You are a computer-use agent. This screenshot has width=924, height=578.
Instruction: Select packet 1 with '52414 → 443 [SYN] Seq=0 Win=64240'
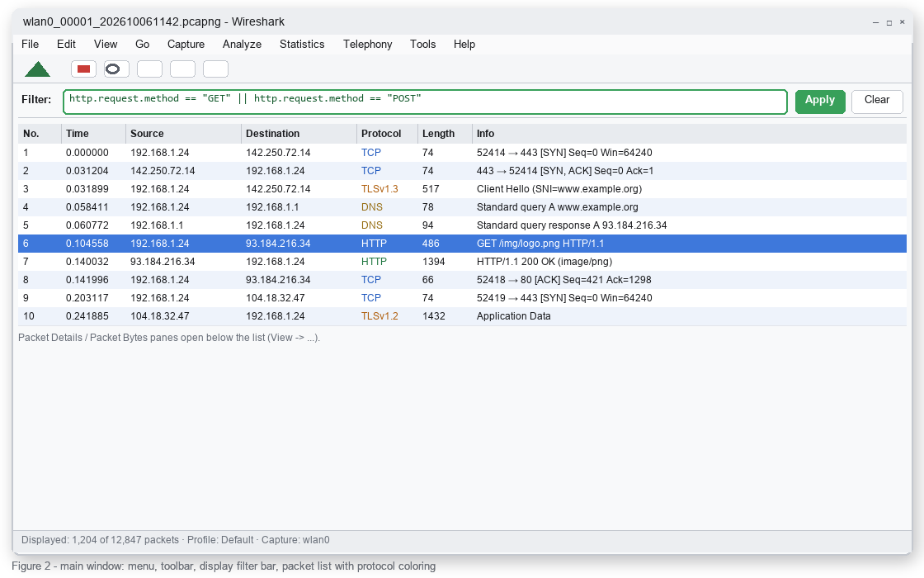tap(462, 153)
